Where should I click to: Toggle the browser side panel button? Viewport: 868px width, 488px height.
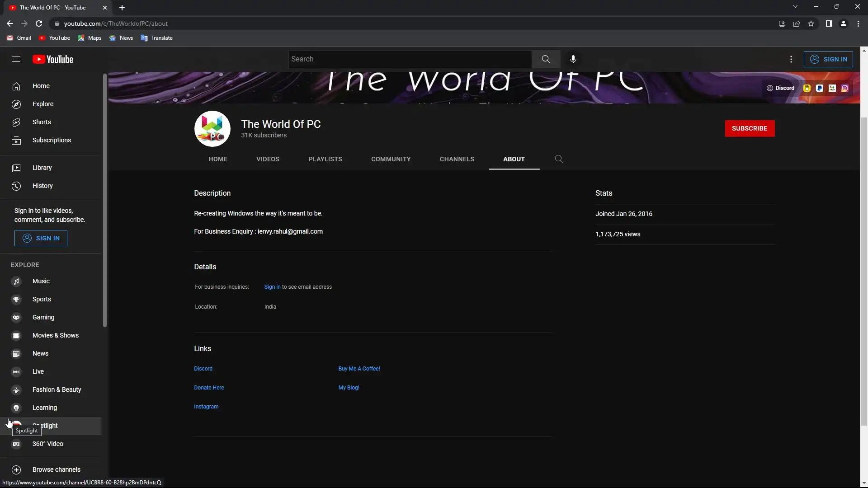coord(829,23)
